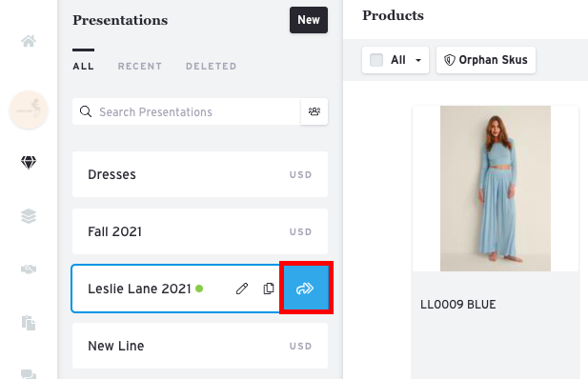Click the brand logo avatar in sidebar

click(x=29, y=110)
